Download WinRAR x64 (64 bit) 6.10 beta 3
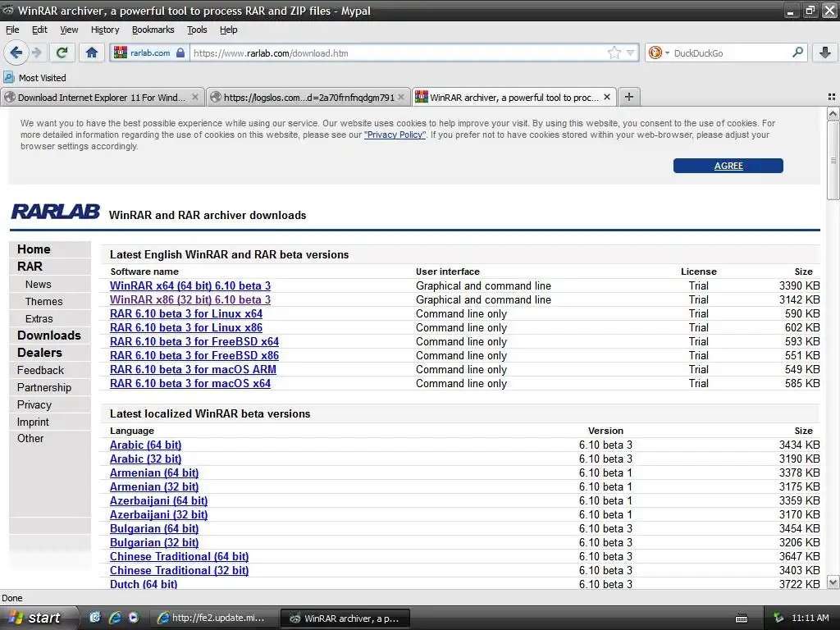 click(190, 285)
